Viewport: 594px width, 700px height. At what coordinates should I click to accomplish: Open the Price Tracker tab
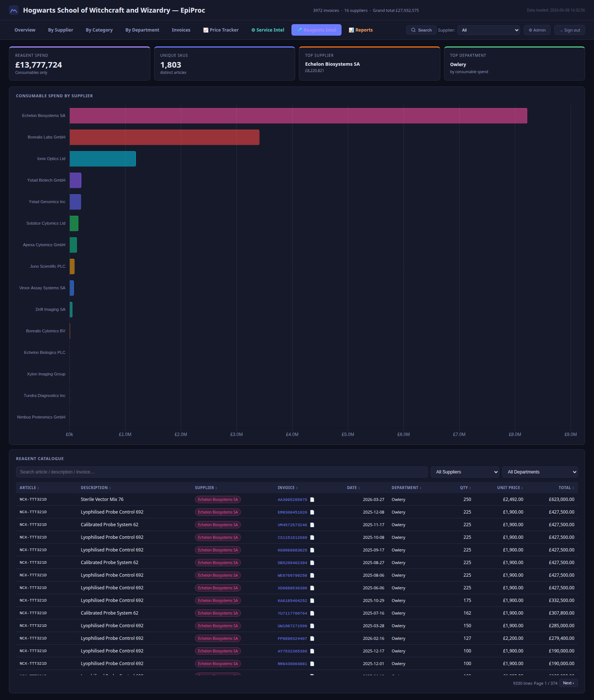221,30
